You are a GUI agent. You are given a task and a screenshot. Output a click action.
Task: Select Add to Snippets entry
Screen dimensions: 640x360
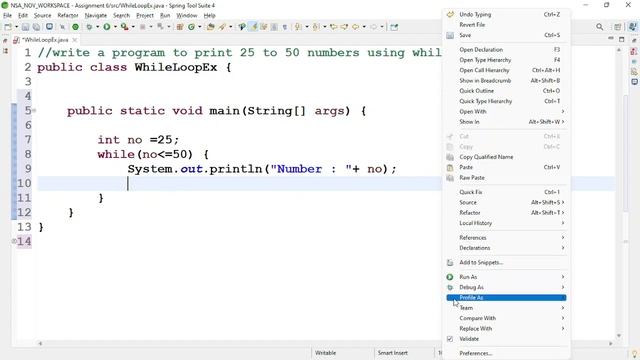pos(506,262)
